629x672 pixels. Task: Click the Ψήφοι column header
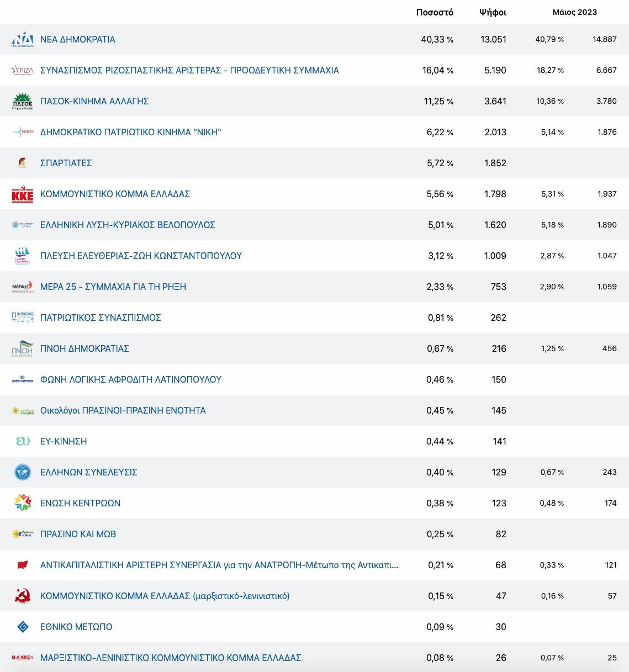click(x=493, y=12)
